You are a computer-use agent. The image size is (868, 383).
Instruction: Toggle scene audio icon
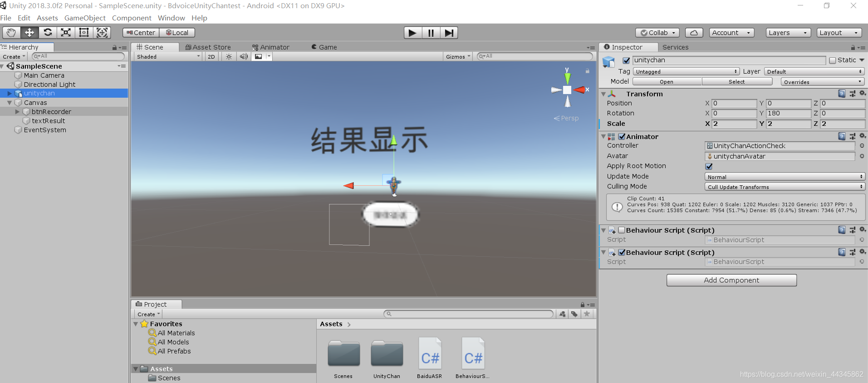244,57
